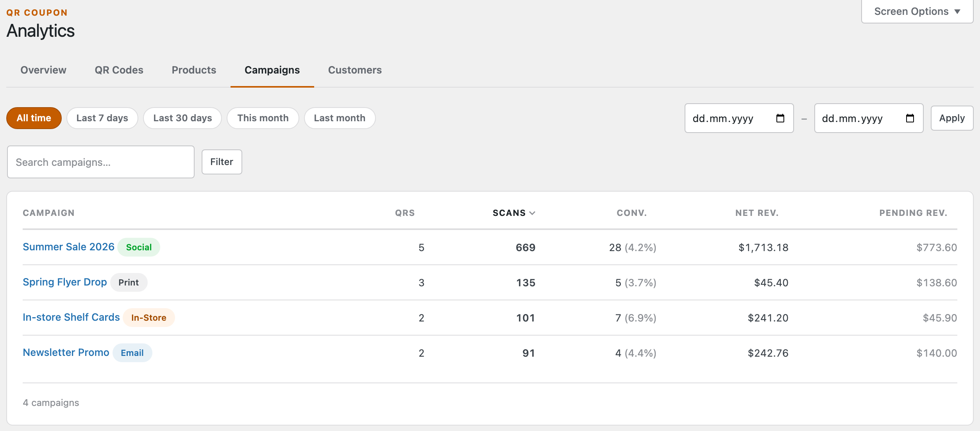Click the 4 (4.4%) conversion cell
The height and width of the screenshot is (431, 980).
coord(636,353)
